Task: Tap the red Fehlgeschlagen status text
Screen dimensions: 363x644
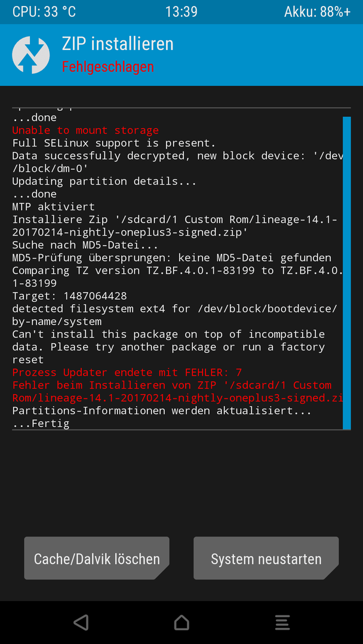Action: (x=107, y=67)
